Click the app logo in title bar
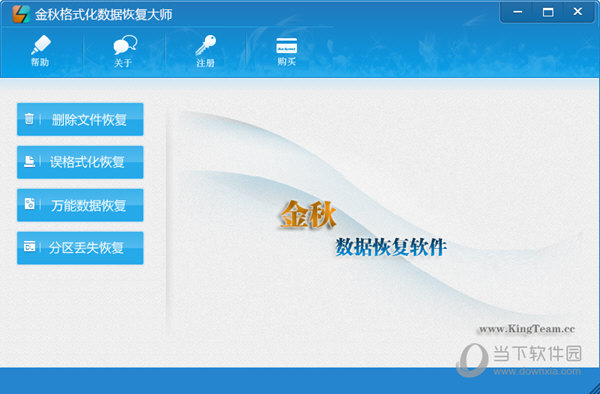The height and width of the screenshot is (394, 600). point(21,14)
